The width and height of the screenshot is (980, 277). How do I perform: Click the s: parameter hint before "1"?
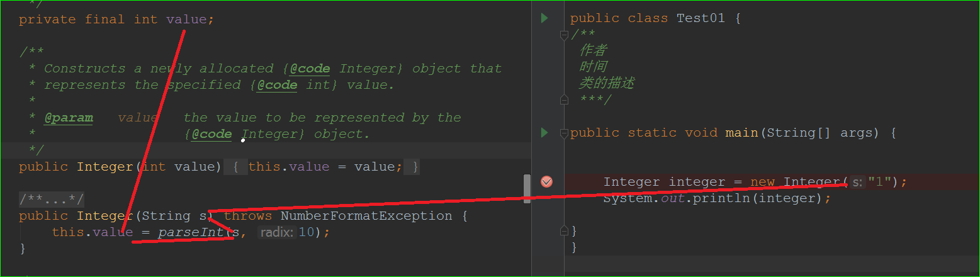click(x=857, y=182)
